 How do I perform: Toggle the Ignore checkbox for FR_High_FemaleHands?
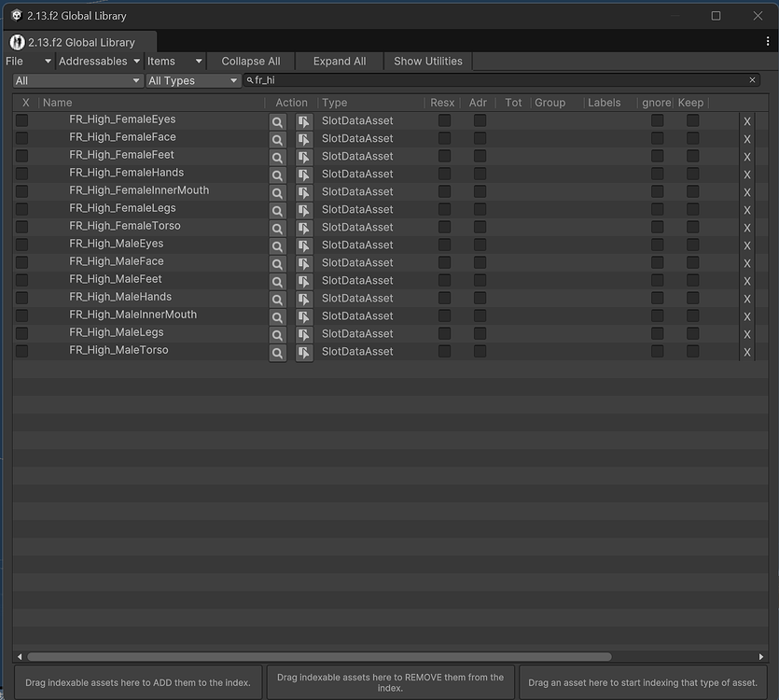(x=656, y=173)
